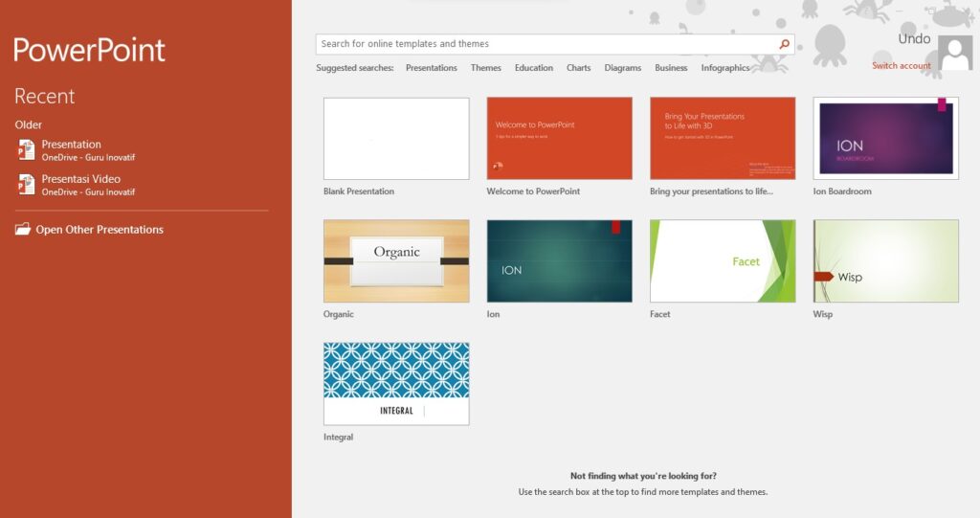The width and height of the screenshot is (980, 518).
Task: Choose the Wisp theme thumbnail
Action: coord(885,260)
